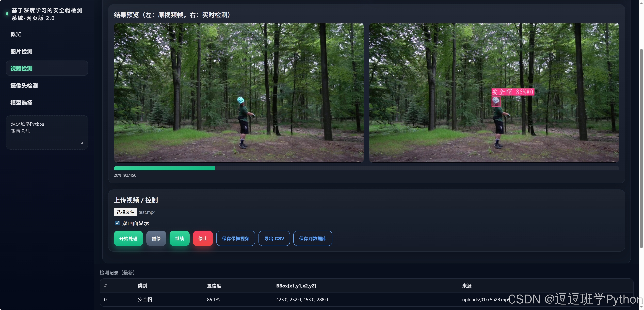This screenshot has width=644, height=310.
Task: Click 保存到数据库 button
Action: click(x=313, y=238)
